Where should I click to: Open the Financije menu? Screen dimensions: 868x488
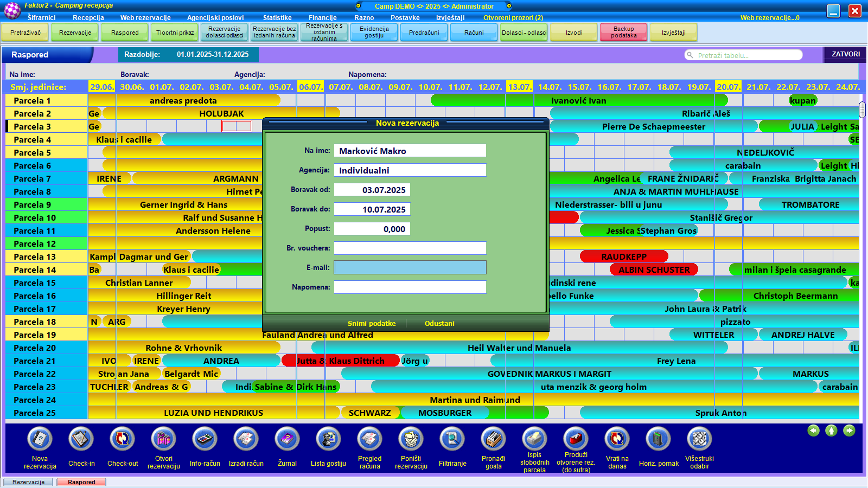click(323, 18)
